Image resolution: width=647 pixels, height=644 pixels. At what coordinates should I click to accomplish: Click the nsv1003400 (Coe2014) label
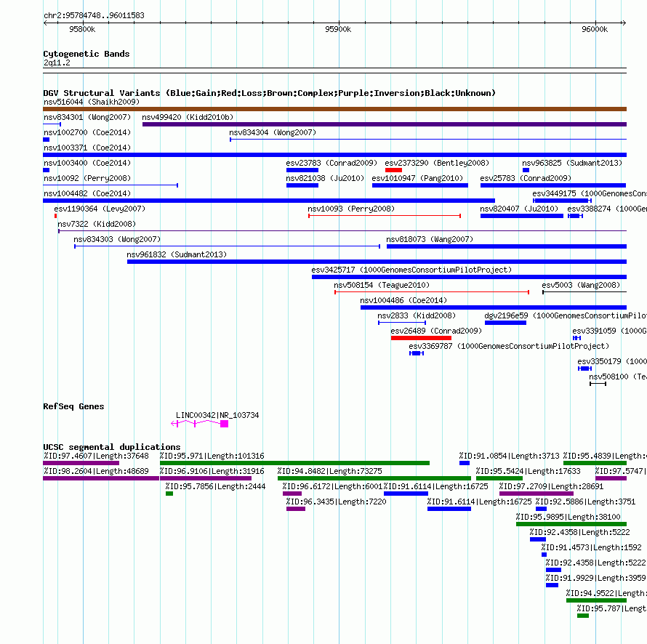click(87, 163)
